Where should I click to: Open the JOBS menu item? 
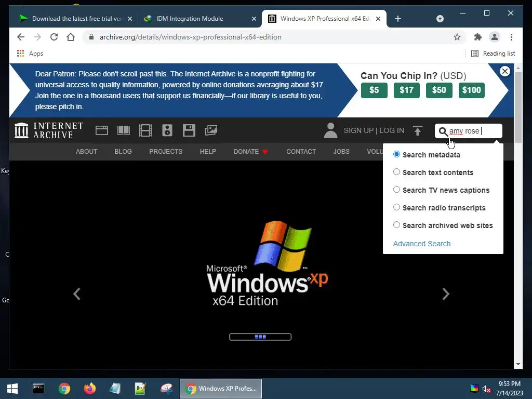click(x=341, y=151)
